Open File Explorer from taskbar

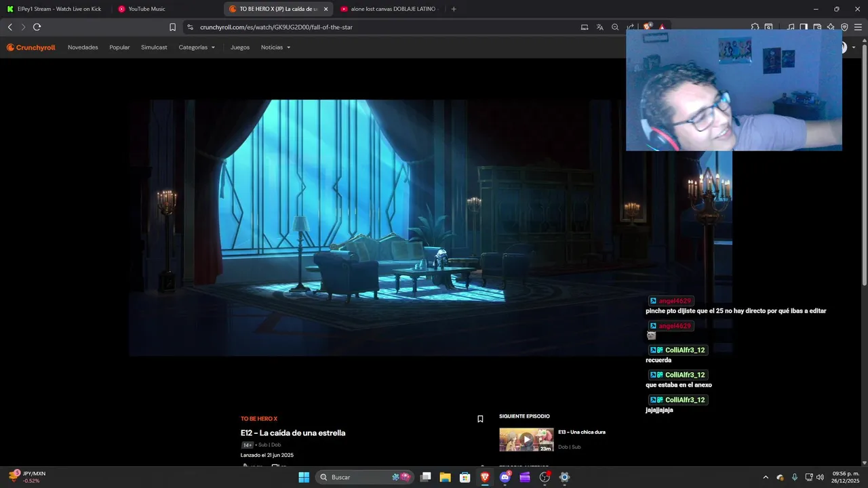(445, 477)
